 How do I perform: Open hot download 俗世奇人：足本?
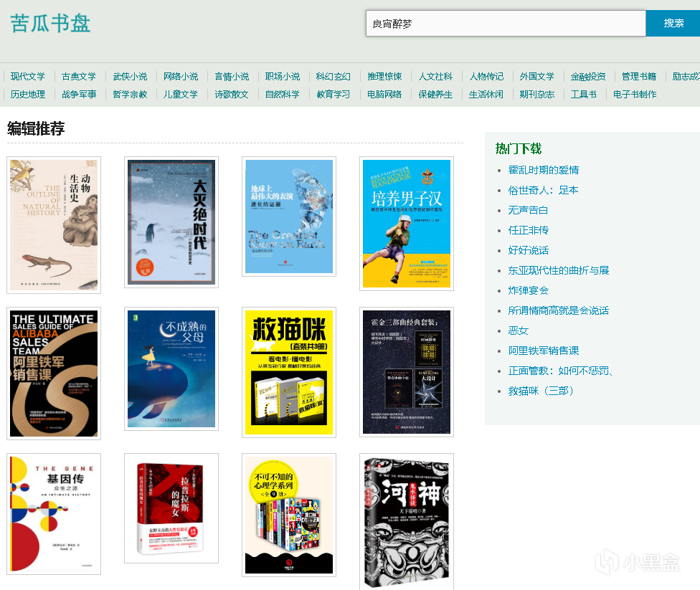pos(543,190)
